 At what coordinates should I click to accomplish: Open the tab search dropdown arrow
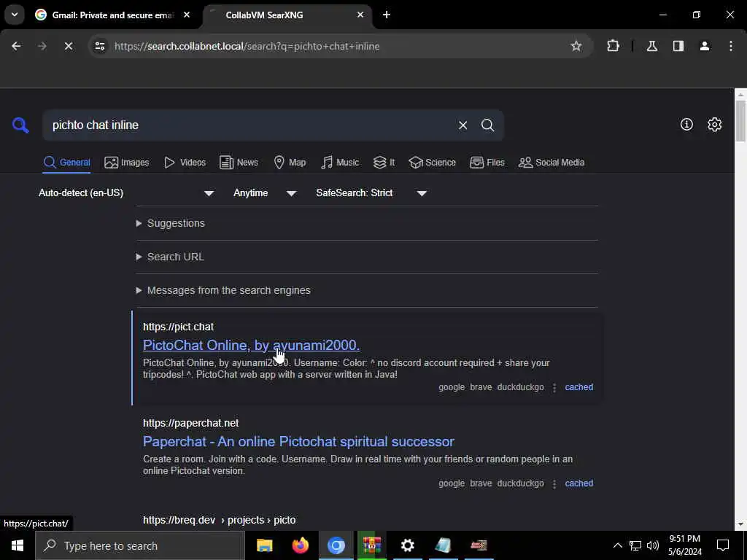coord(15,15)
